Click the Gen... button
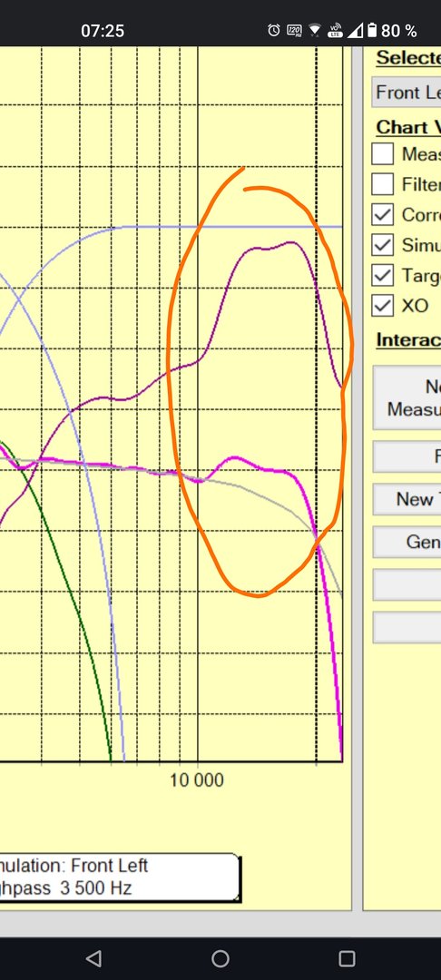 [x=407, y=541]
